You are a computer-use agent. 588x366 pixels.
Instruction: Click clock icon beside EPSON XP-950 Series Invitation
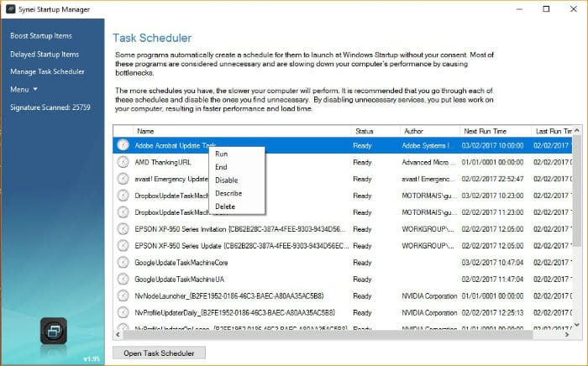pyautogui.click(x=123, y=228)
